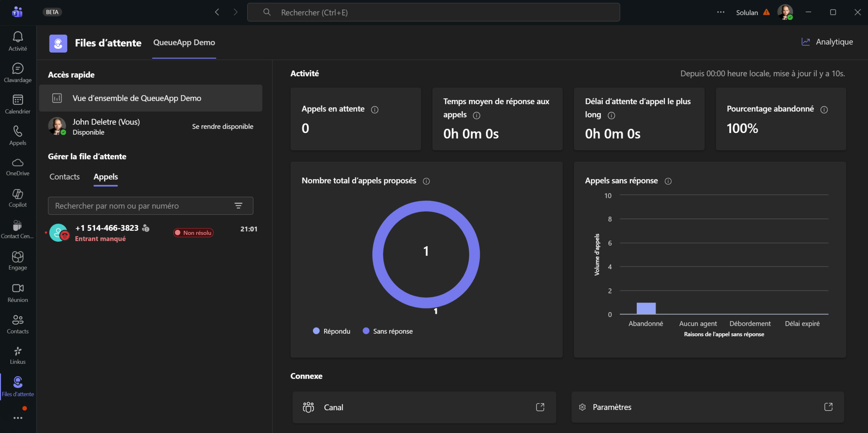The height and width of the screenshot is (433, 868).
Task: Expand the top-bar three-dots menu
Action: [721, 12]
